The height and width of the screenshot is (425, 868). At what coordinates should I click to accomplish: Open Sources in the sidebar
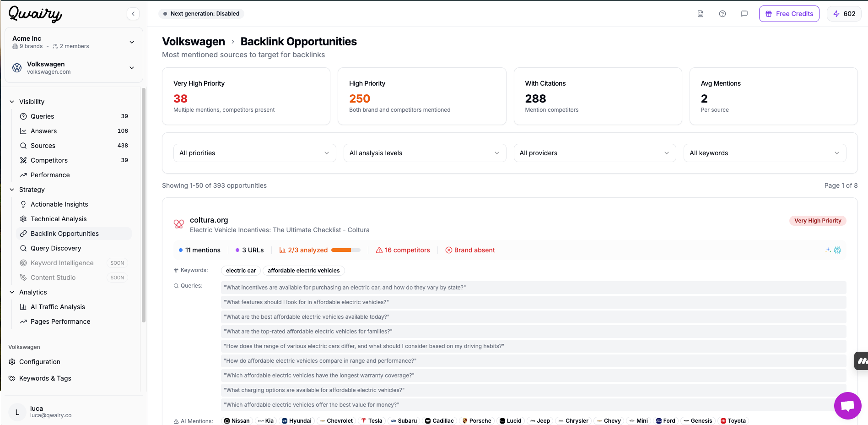click(x=74, y=146)
